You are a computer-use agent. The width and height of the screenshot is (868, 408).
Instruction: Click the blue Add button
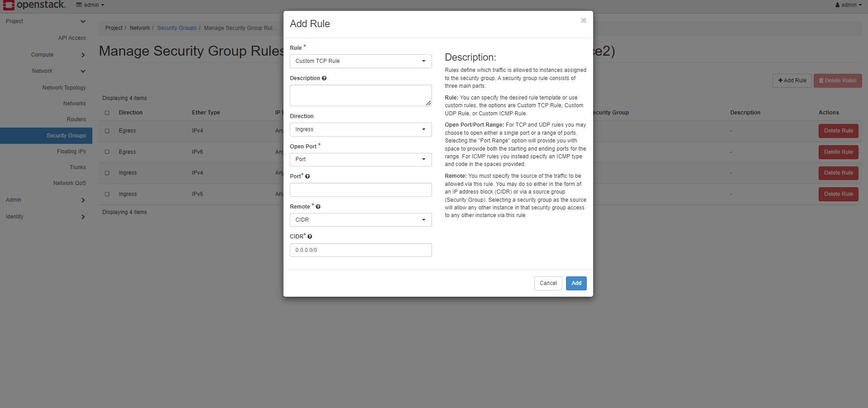tap(576, 283)
